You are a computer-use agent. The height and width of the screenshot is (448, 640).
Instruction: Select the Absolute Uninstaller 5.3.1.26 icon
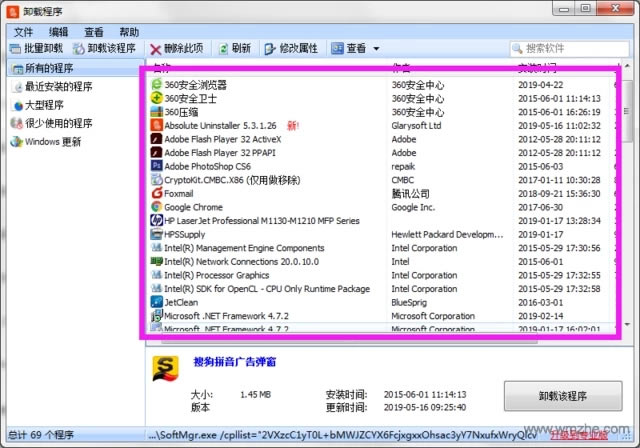click(x=157, y=125)
